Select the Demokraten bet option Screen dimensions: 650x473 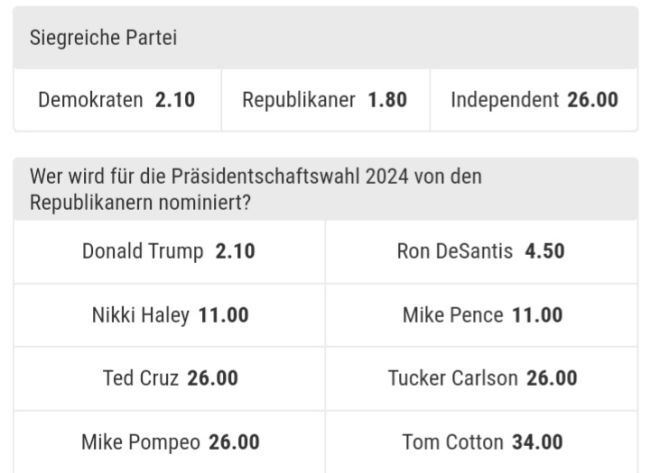pos(117,100)
